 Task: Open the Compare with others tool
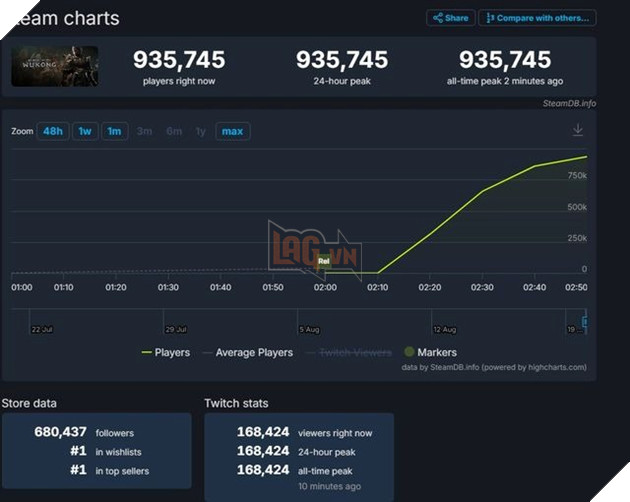(x=537, y=18)
